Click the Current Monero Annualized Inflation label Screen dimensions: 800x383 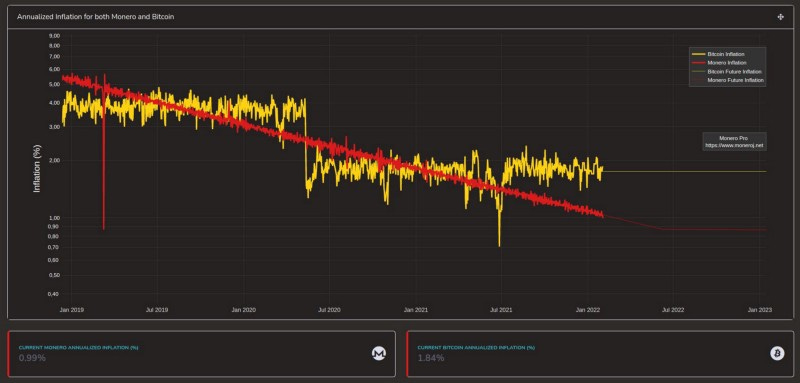point(79,347)
